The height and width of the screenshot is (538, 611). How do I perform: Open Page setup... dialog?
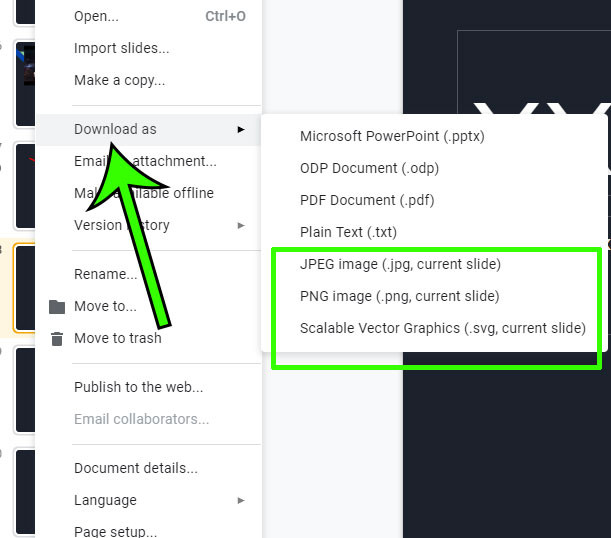pyautogui.click(x=115, y=531)
